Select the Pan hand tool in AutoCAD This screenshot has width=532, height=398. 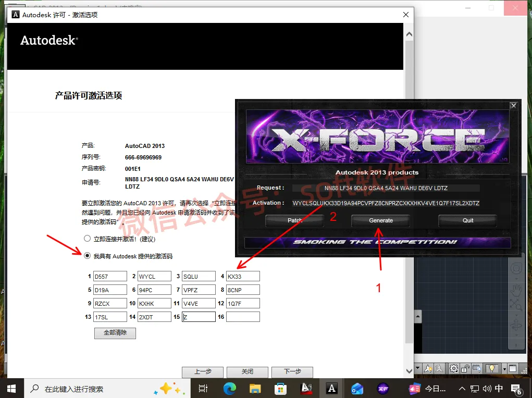pyautogui.click(x=516, y=291)
